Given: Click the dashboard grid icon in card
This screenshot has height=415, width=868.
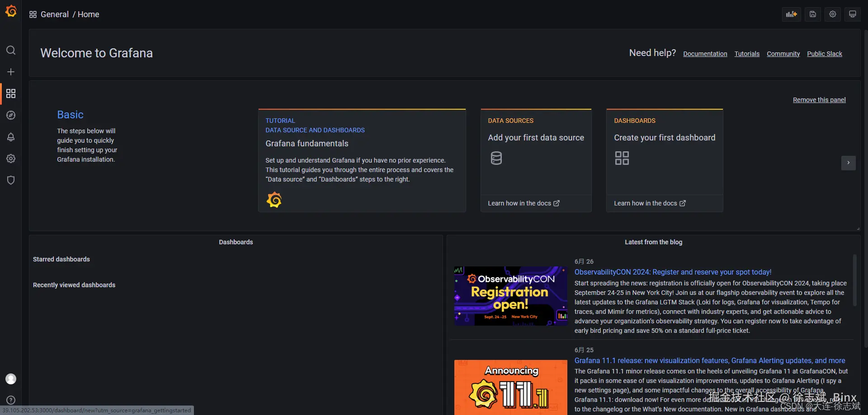Looking at the screenshot, I should (622, 158).
